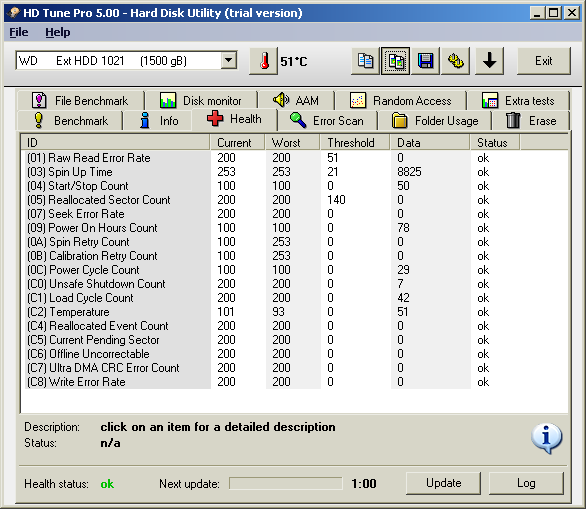Click the thermometer temperature icon
This screenshot has width=586, height=509.
pyautogui.click(x=263, y=61)
